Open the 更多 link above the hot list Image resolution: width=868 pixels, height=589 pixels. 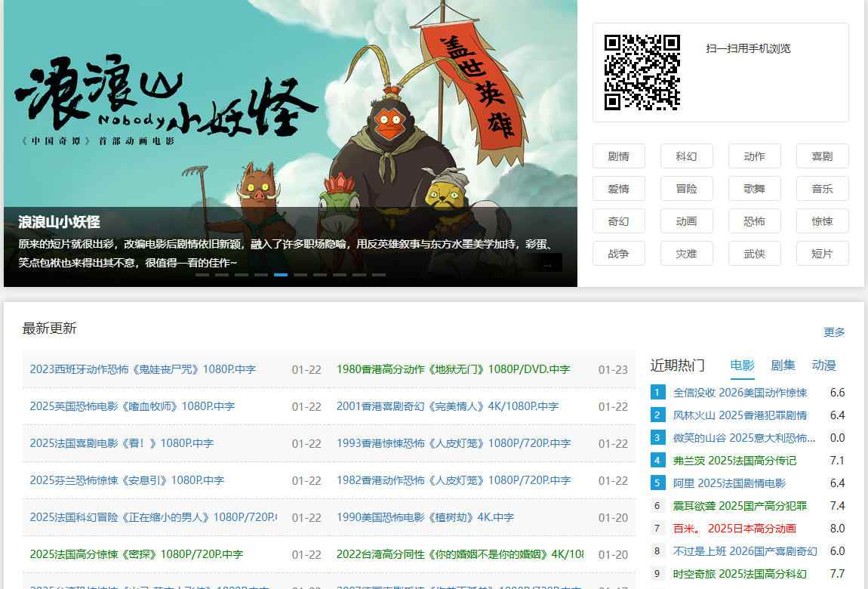833,332
